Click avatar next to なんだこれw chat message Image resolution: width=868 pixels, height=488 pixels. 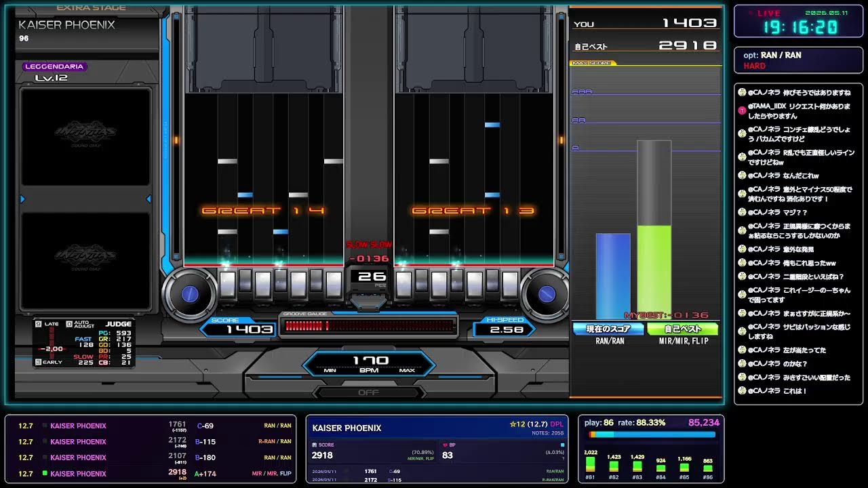coord(742,176)
